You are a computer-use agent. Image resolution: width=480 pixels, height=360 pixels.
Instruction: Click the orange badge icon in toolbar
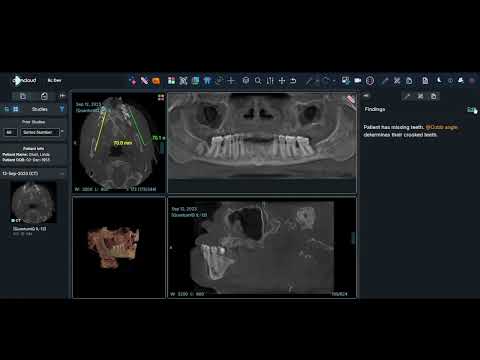156,81
